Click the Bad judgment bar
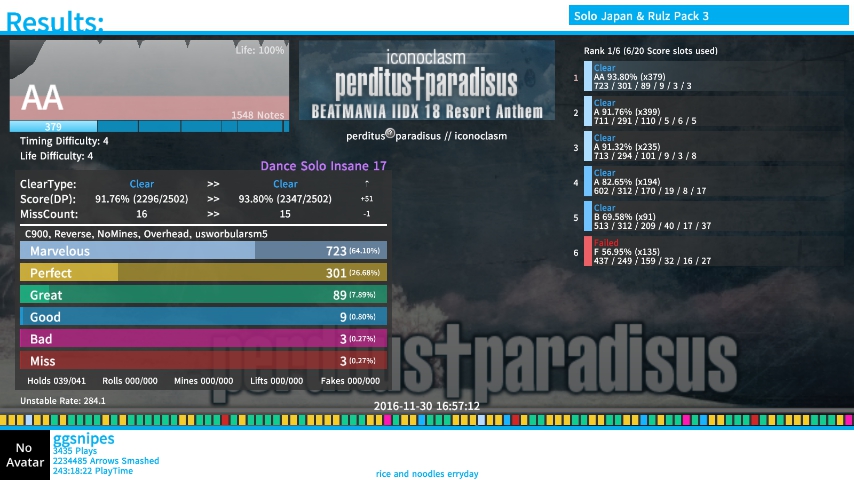The image size is (854, 480). point(202,339)
